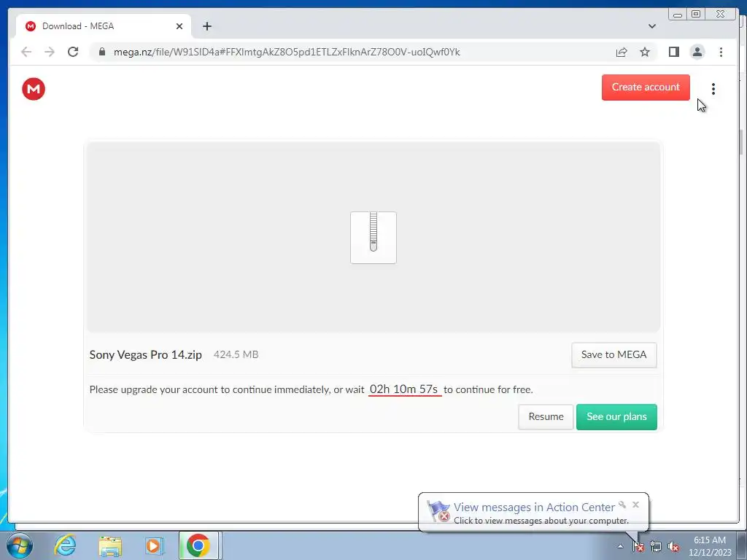The width and height of the screenshot is (747, 560).
Task: Click the Sony Vegas Pro 14.zip filename
Action: tap(146, 355)
